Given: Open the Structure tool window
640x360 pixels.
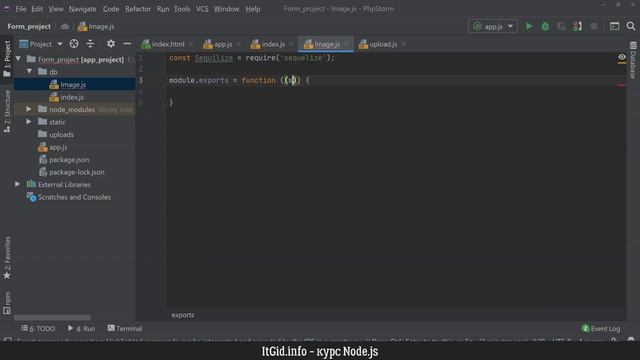Looking at the screenshot, I should [7, 111].
